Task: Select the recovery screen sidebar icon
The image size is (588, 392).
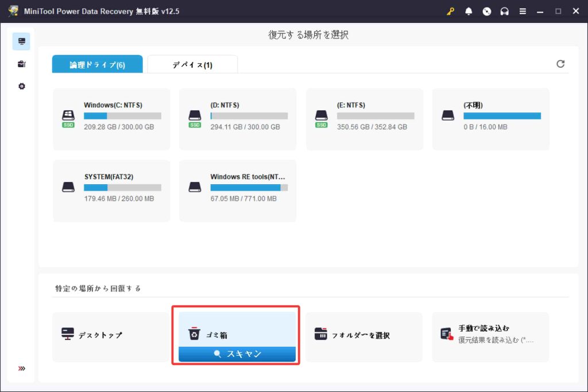Action: pyautogui.click(x=21, y=41)
